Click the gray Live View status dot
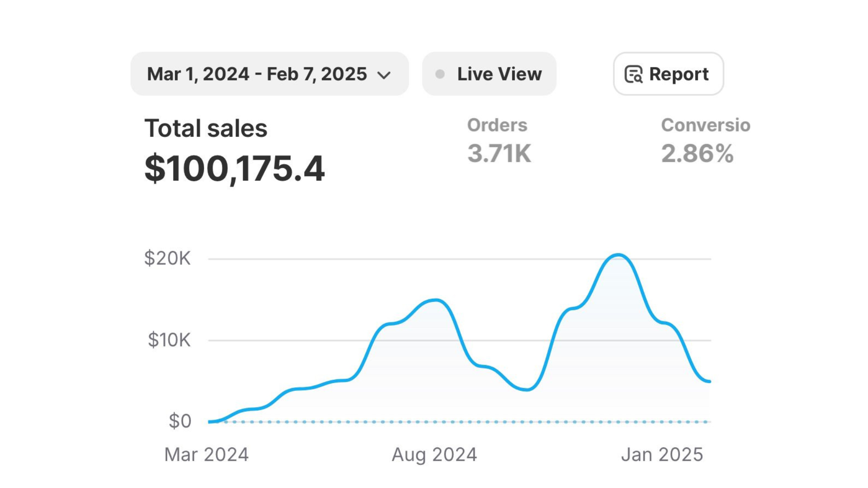The image size is (868, 488). pos(440,74)
